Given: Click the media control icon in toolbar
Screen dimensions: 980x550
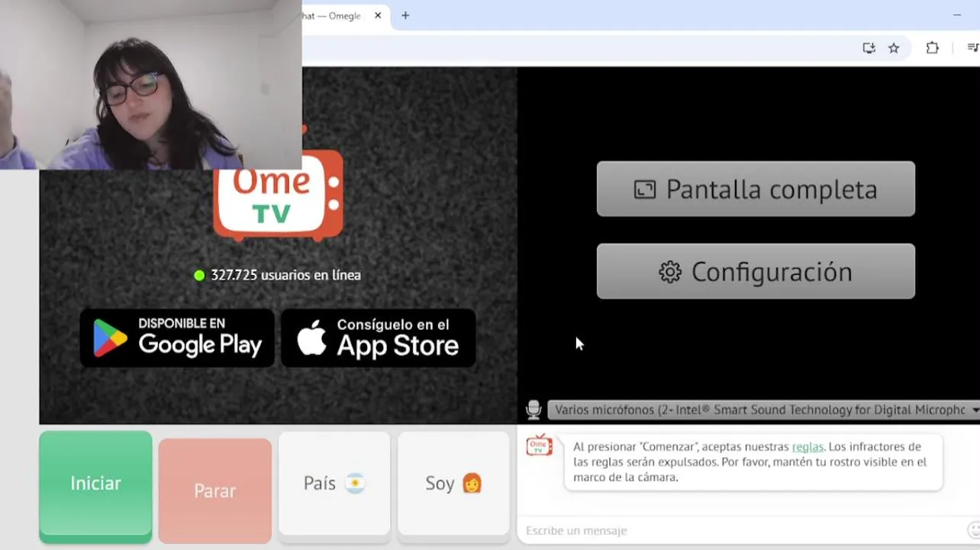Looking at the screenshot, I should [972, 48].
